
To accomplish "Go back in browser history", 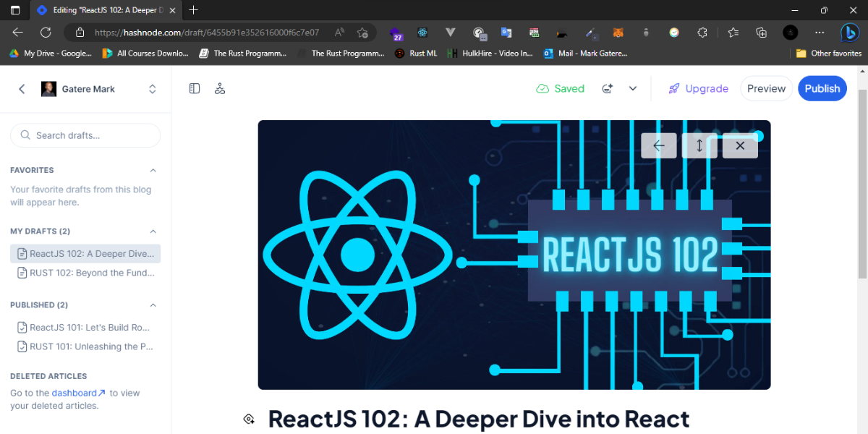I will pyautogui.click(x=18, y=33).
